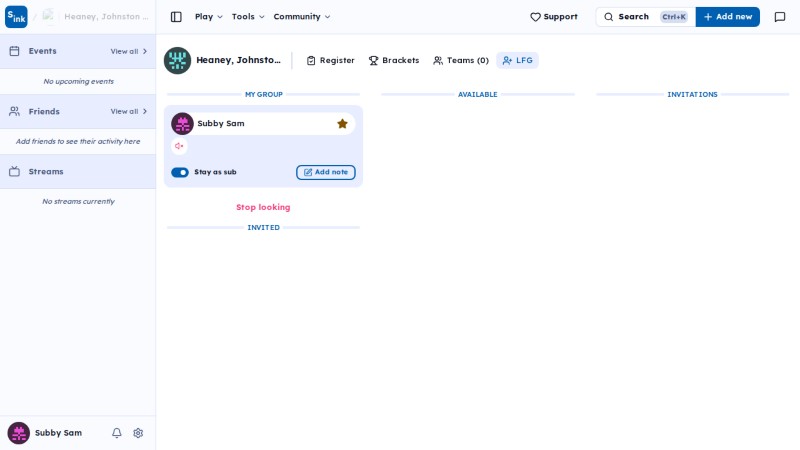
Task: Open the settings gear icon
Action: (x=138, y=433)
